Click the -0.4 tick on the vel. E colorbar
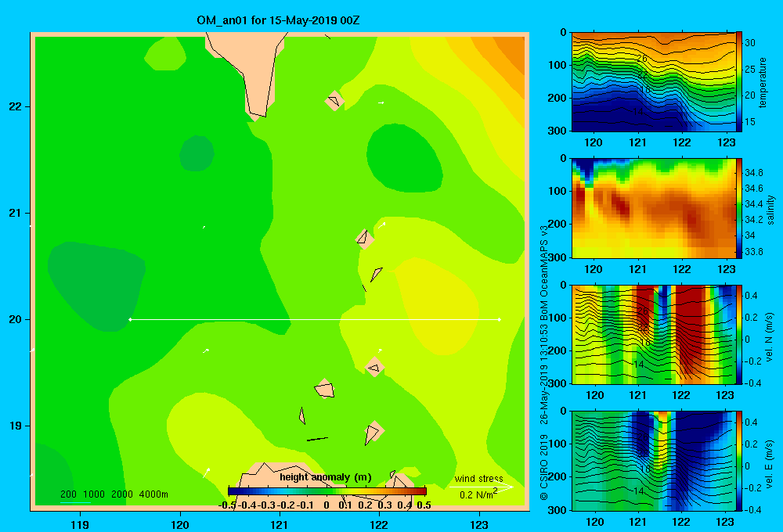Image resolution: width=783 pixels, height=532 pixels. (752, 509)
